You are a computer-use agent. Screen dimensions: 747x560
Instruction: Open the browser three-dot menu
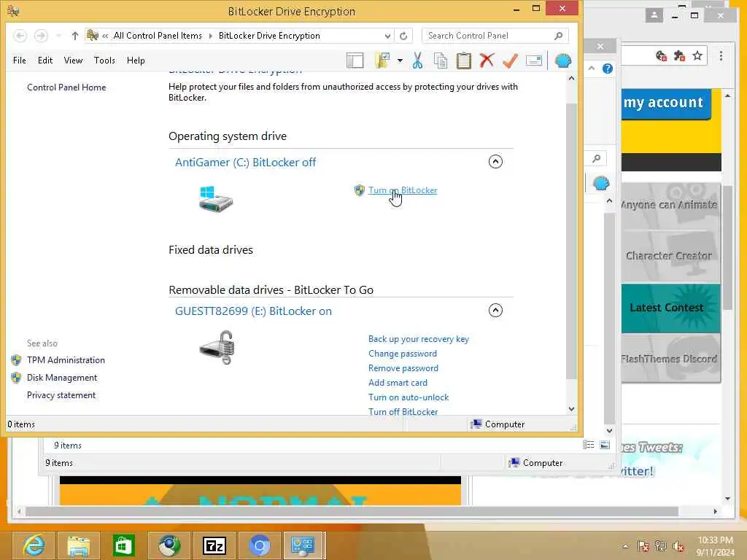click(721, 55)
